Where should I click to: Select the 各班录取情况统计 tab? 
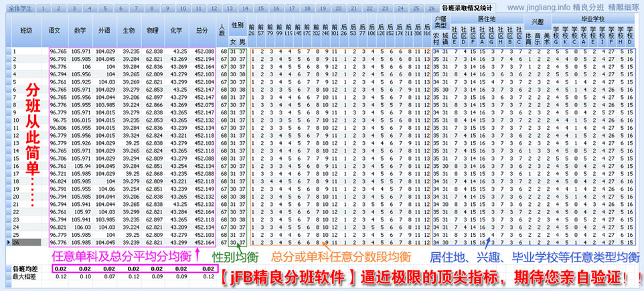pyautogui.click(x=467, y=8)
